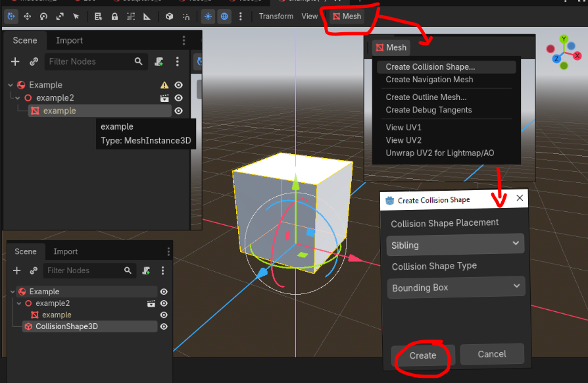
Task: Hide the CollisionShape3D node via eye icon
Action: click(x=164, y=326)
